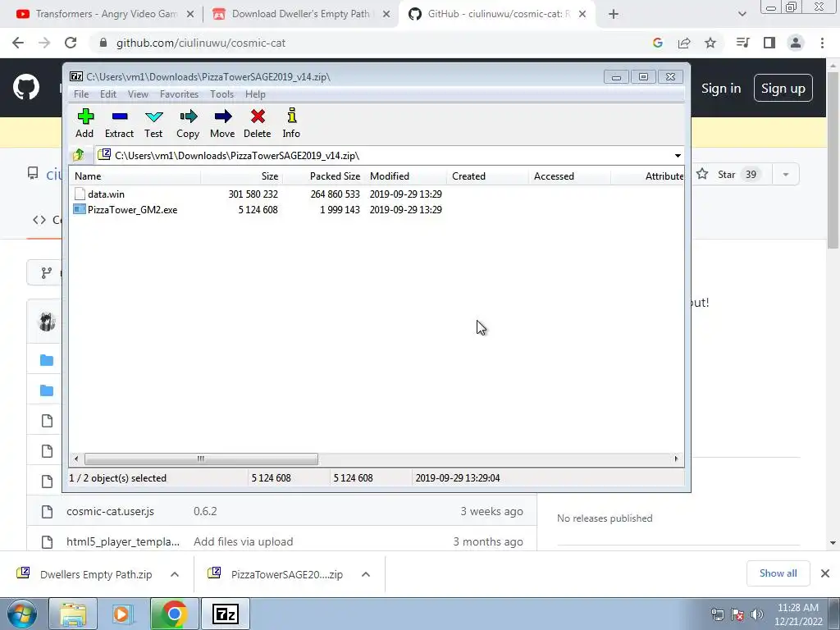Click the Copy toolbar icon in 7-Zip
This screenshot has height=630, width=840.
pos(188,123)
